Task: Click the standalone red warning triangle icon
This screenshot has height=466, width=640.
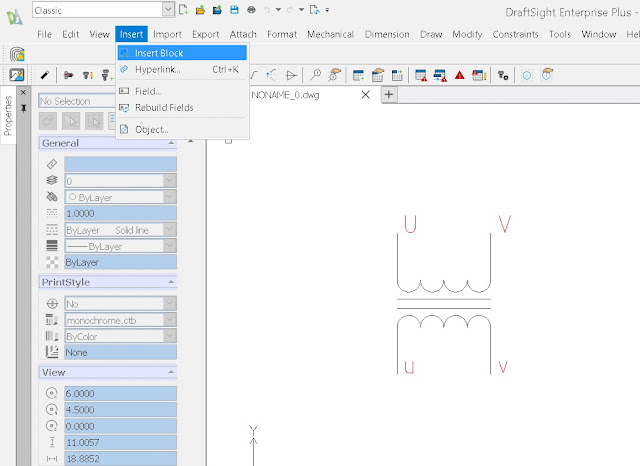Action: click(x=460, y=75)
